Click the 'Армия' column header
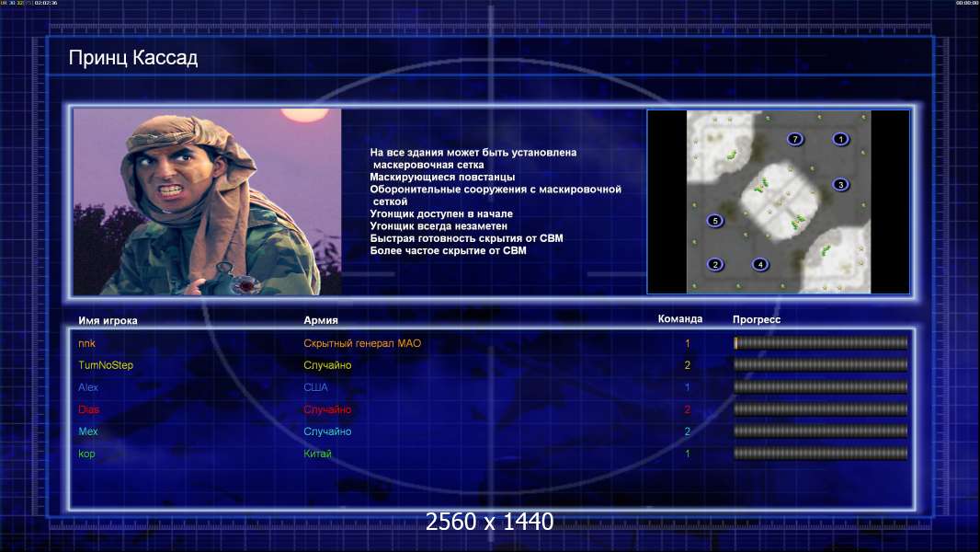 (321, 320)
